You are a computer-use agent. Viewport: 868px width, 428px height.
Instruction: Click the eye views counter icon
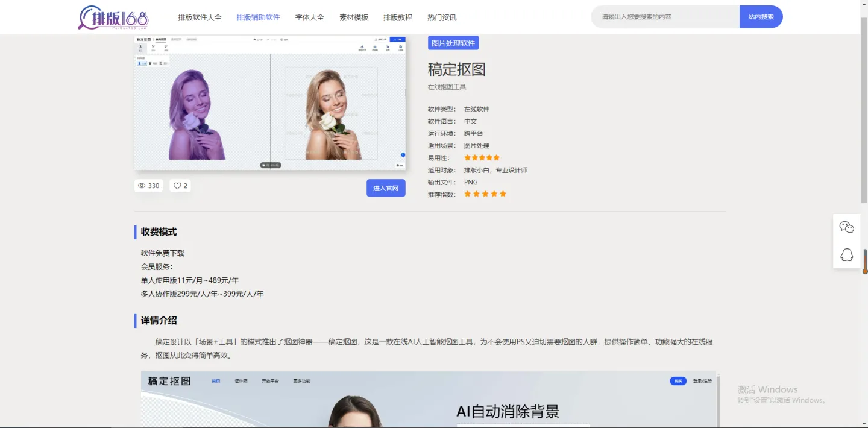pyautogui.click(x=142, y=186)
